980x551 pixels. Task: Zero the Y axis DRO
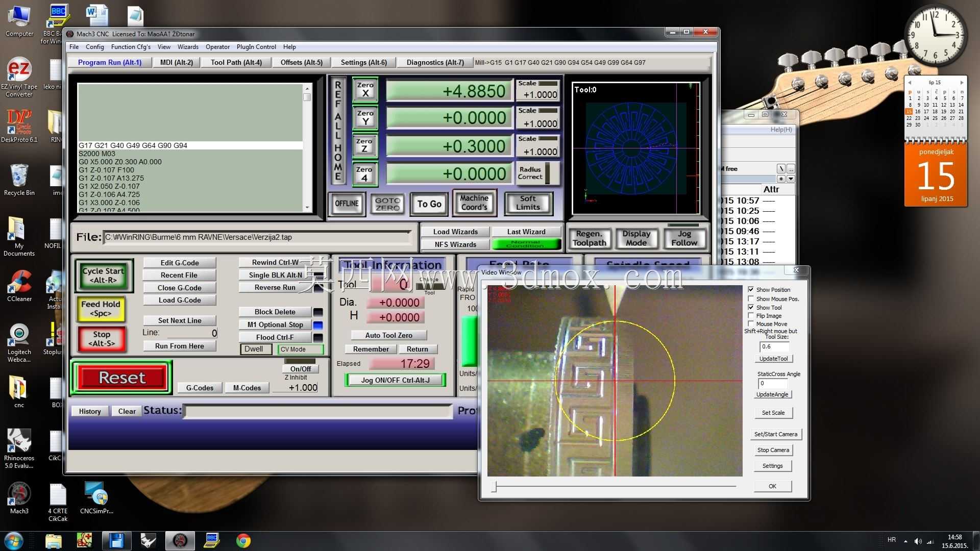point(365,118)
